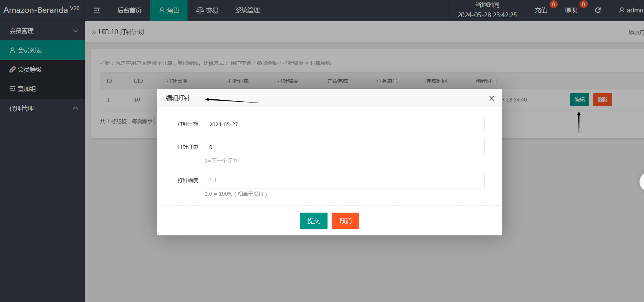Cancel editing with 取消 button
The image size is (644, 302).
pos(345,221)
